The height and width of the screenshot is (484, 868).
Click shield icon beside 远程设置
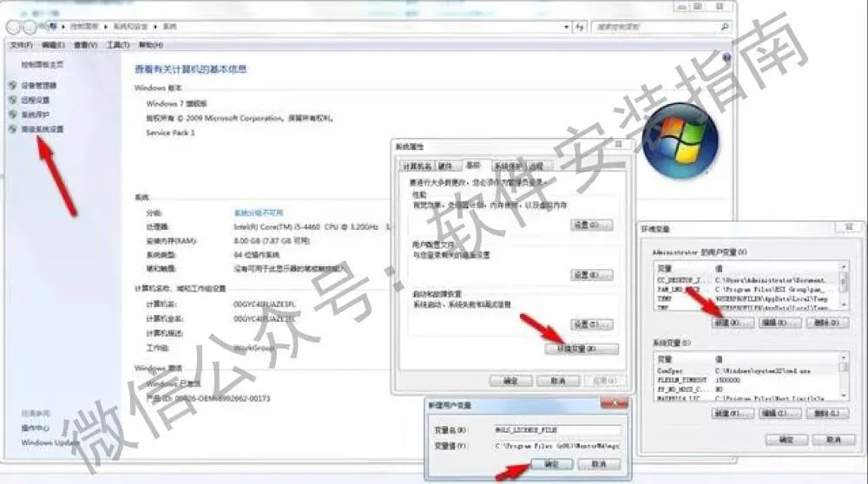[13, 100]
